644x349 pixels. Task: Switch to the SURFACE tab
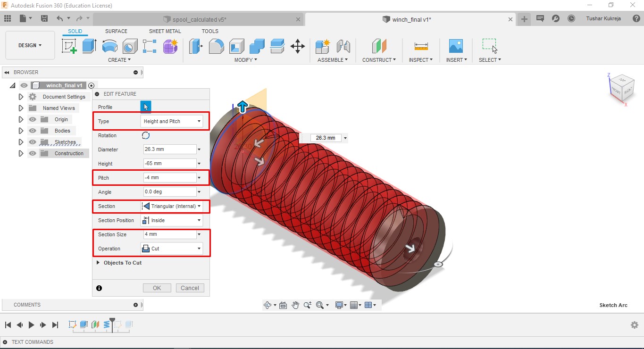[x=116, y=31]
